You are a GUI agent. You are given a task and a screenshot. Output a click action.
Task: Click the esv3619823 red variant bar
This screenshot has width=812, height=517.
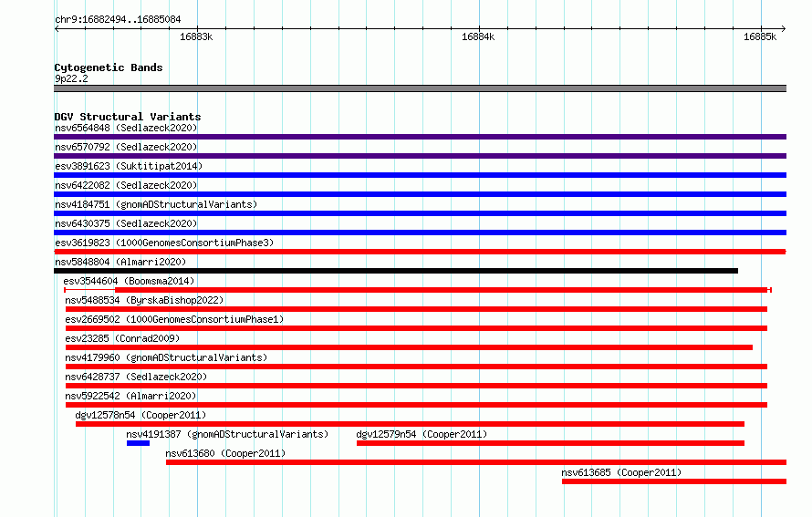420,252
